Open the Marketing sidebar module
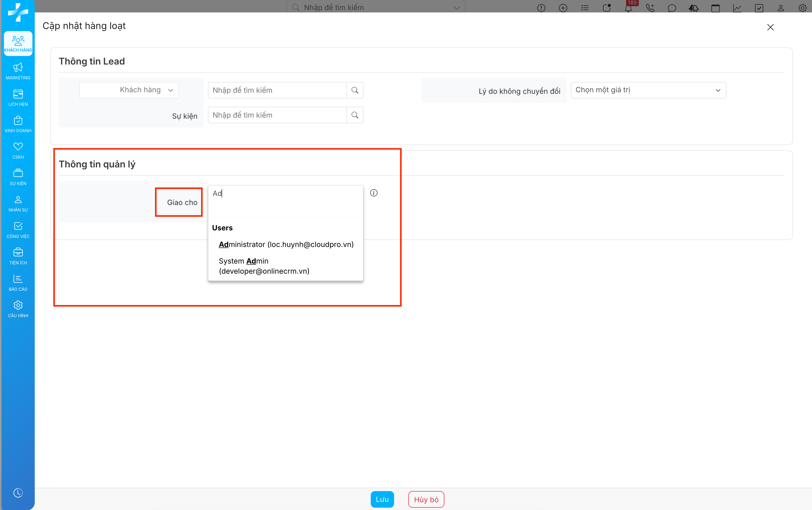Viewport: 812px width, 510px height. (x=18, y=71)
